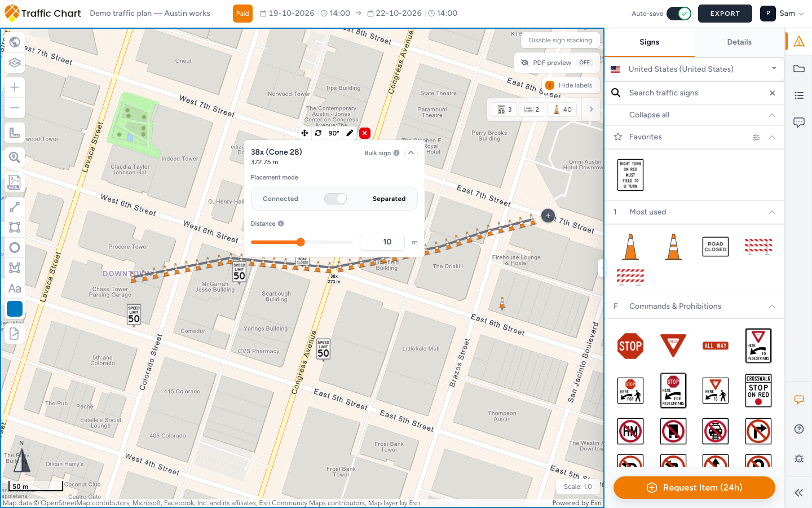
Task: Toggle PDF preview OFF switch
Action: (x=584, y=63)
